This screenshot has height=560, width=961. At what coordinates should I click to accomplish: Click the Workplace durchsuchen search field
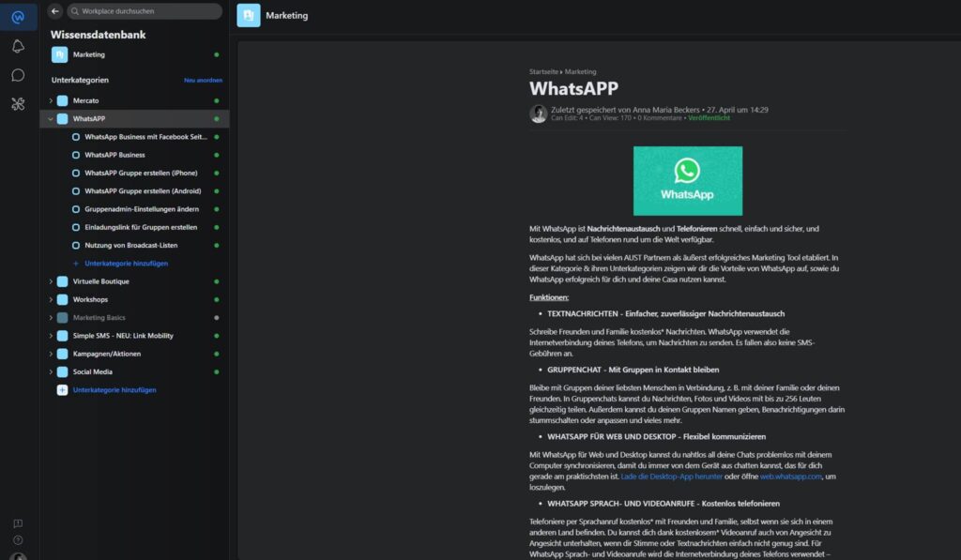(x=145, y=11)
